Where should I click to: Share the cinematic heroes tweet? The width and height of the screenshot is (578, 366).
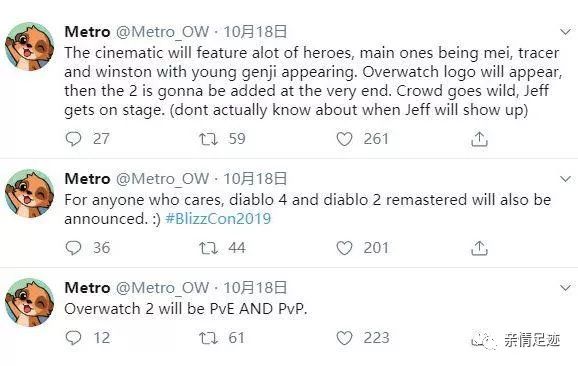479,139
